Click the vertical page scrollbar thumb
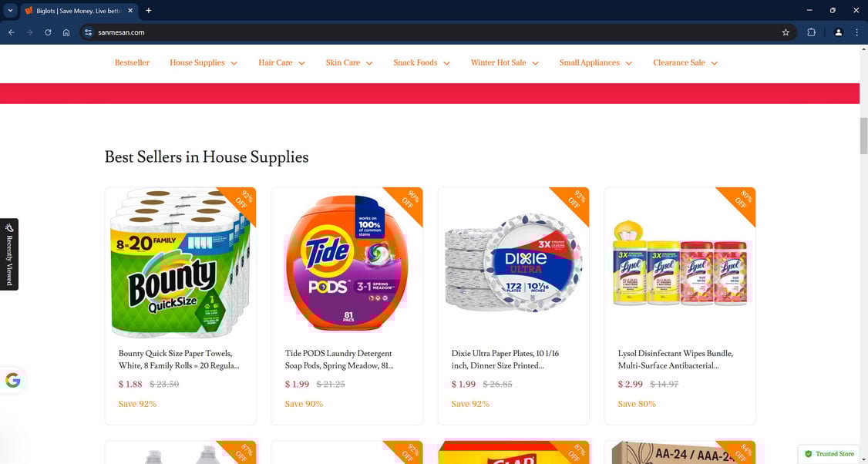Screen dimensions: 868x464 click(x=863, y=136)
